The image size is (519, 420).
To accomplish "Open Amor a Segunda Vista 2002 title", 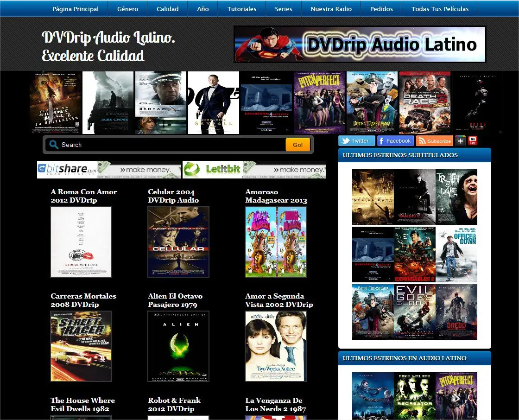I will point(279,300).
